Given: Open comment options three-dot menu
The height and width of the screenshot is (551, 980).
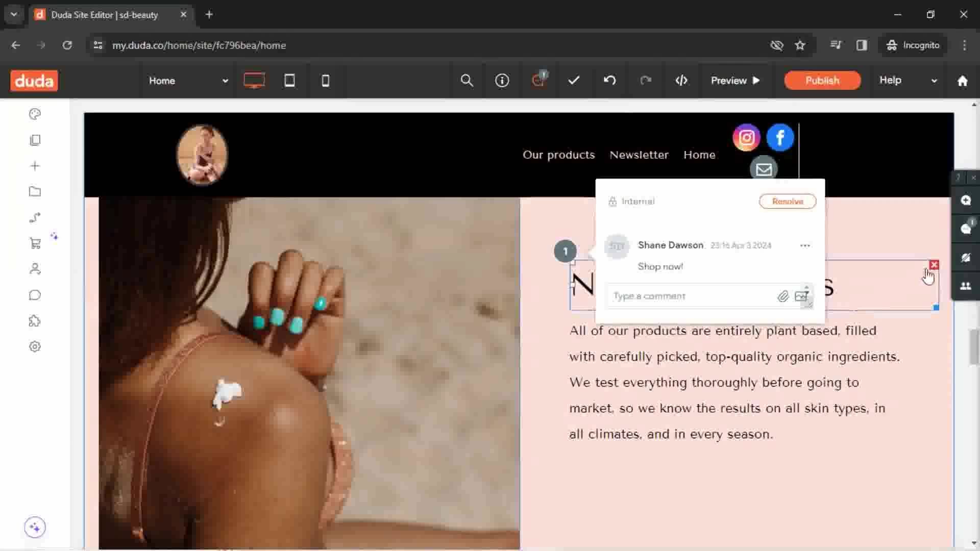Looking at the screenshot, I should tap(805, 245).
